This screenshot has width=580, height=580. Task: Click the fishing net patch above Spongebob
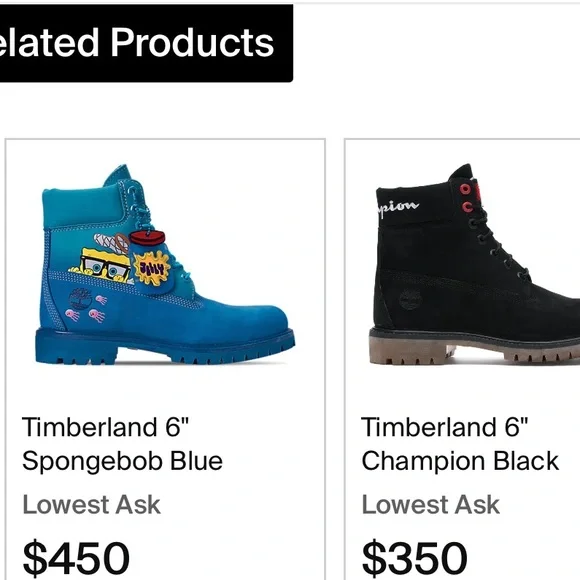112,243
